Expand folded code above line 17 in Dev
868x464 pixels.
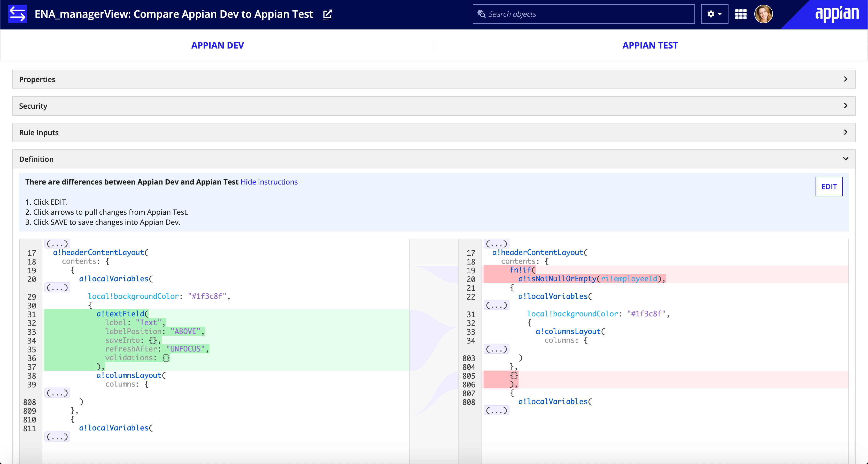[x=57, y=243]
